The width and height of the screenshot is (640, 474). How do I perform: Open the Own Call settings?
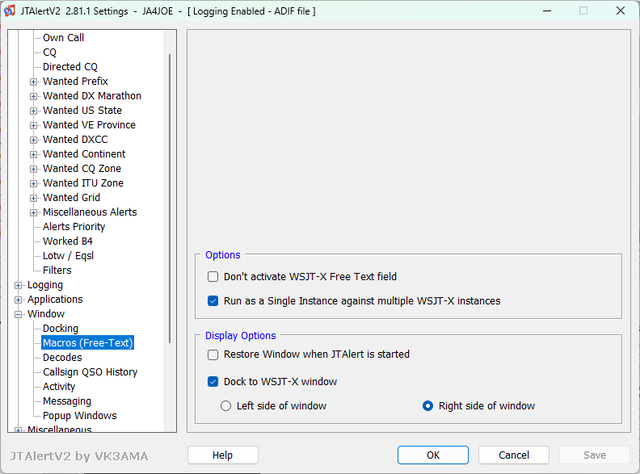[x=63, y=38]
